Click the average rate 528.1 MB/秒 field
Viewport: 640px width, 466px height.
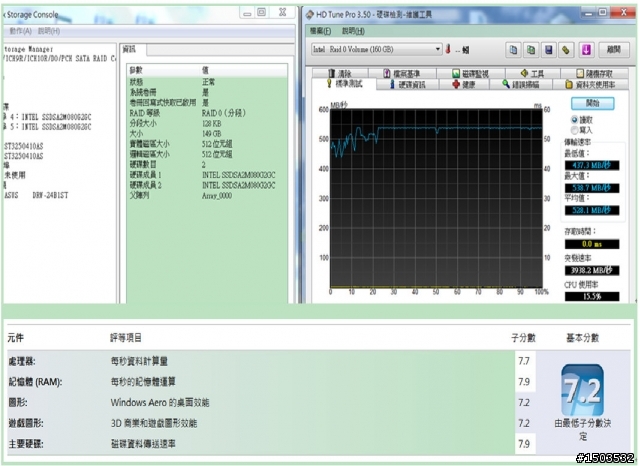pos(591,211)
